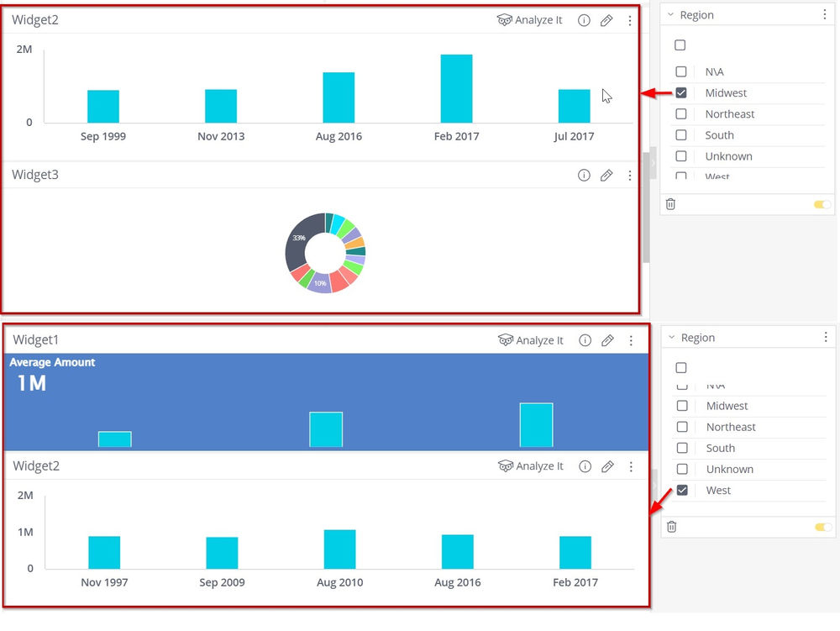This screenshot has width=840, height=631.
Task: Check the Northeast checkbox in top Region filter
Action: pos(681,113)
